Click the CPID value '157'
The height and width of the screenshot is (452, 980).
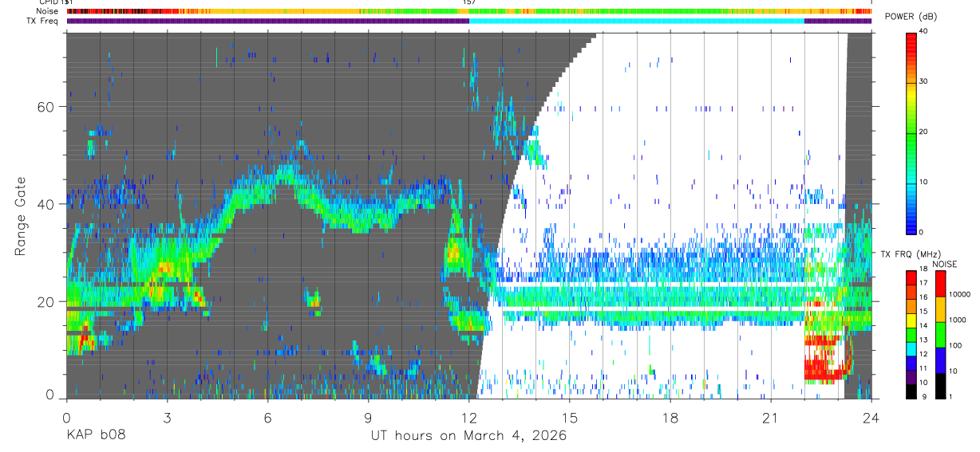point(469,2)
